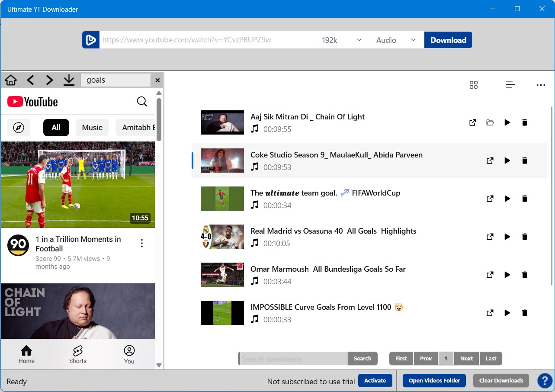Image resolution: width=555 pixels, height=392 pixels.
Task: Click the Score 90 channel avatar
Action: [18, 245]
